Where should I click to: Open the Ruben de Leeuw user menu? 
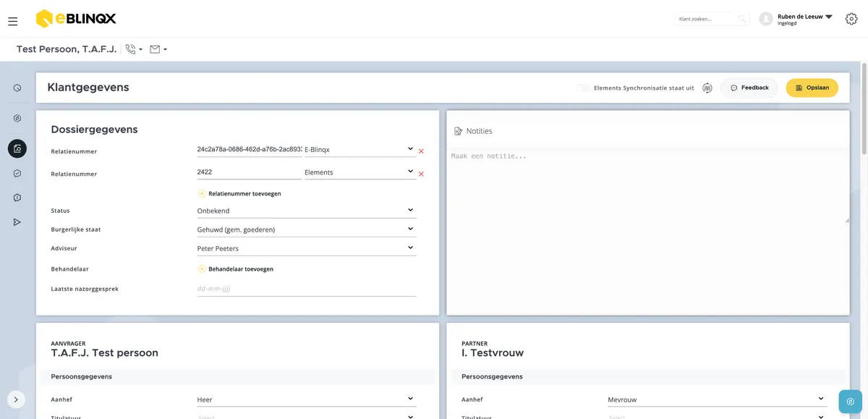[x=796, y=19]
